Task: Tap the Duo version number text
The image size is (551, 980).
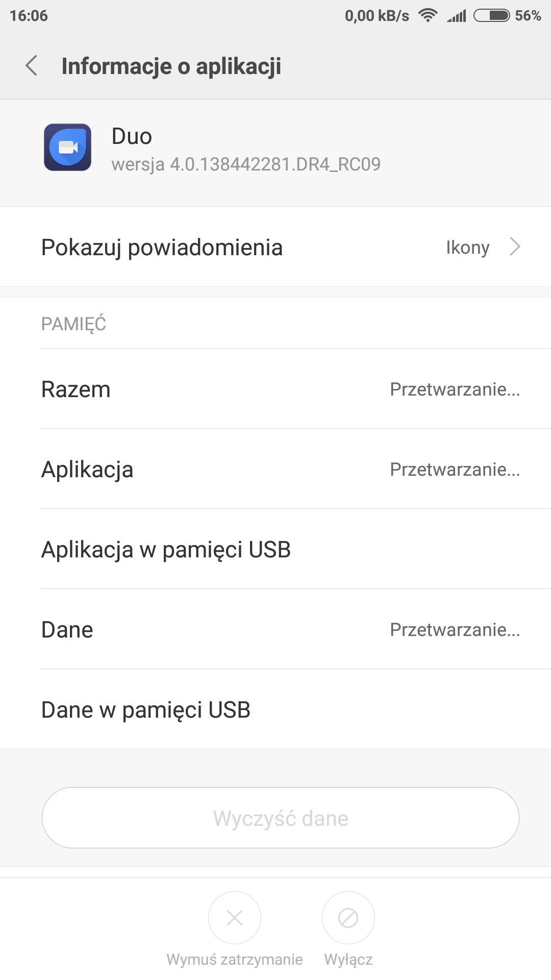Action: 246,164
